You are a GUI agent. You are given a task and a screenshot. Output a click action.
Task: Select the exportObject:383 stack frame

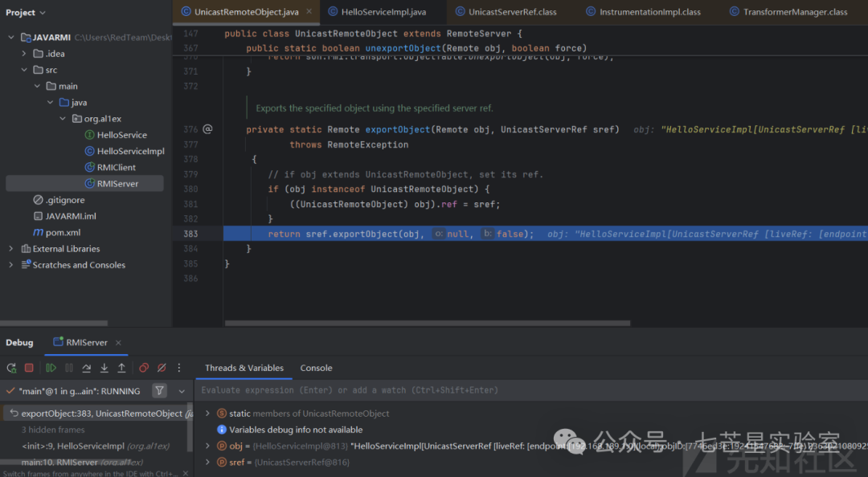pos(97,414)
